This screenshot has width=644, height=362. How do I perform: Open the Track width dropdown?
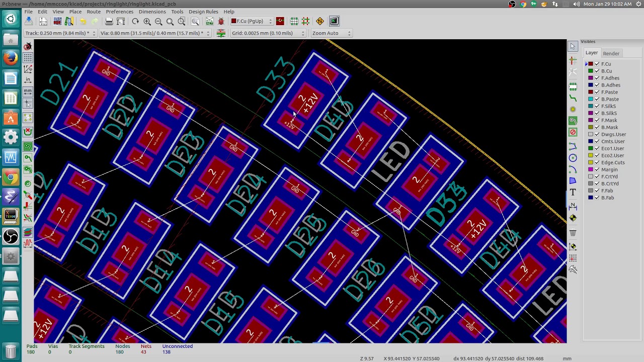60,33
